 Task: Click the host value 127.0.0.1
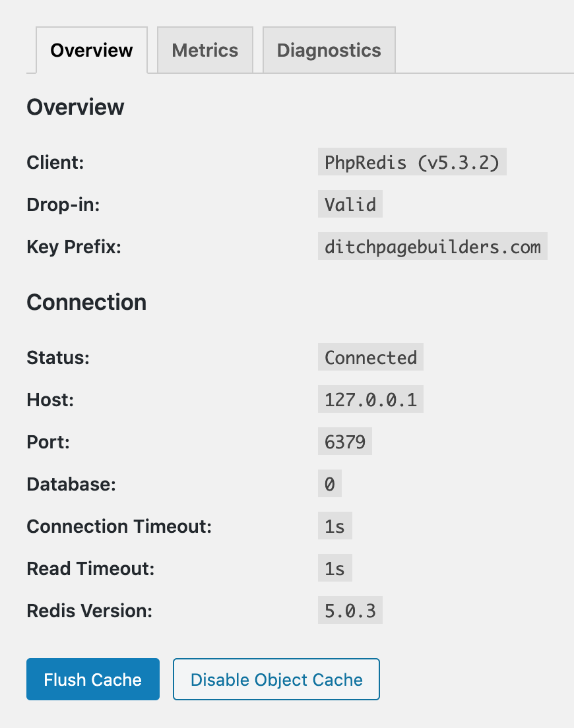pyautogui.click(x=371, y=400)
